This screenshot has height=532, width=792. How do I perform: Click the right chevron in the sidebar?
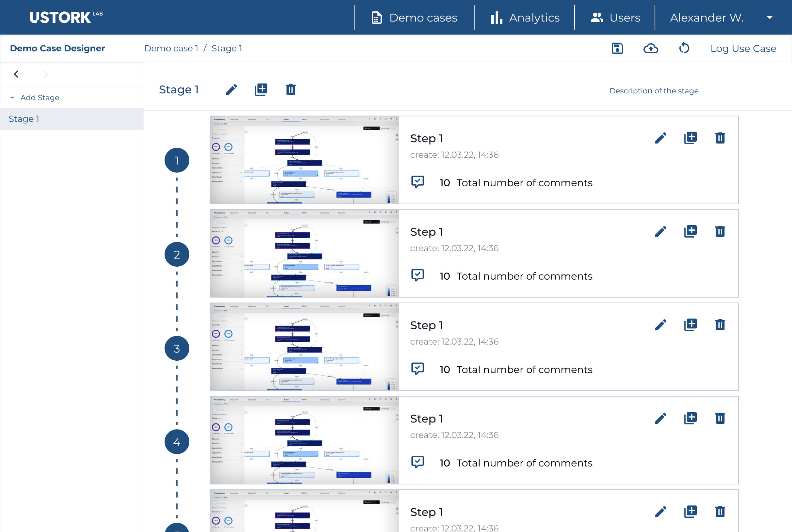click(46, 74)
